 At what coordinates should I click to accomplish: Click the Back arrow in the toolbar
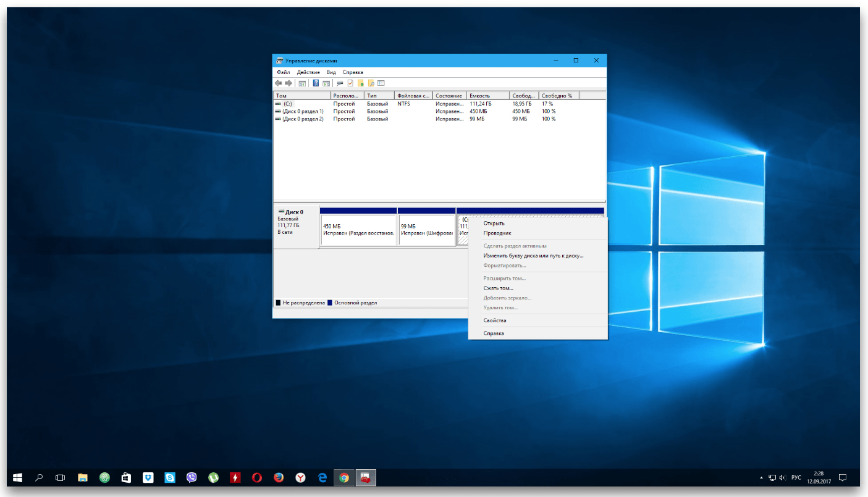tap(279, 83)
